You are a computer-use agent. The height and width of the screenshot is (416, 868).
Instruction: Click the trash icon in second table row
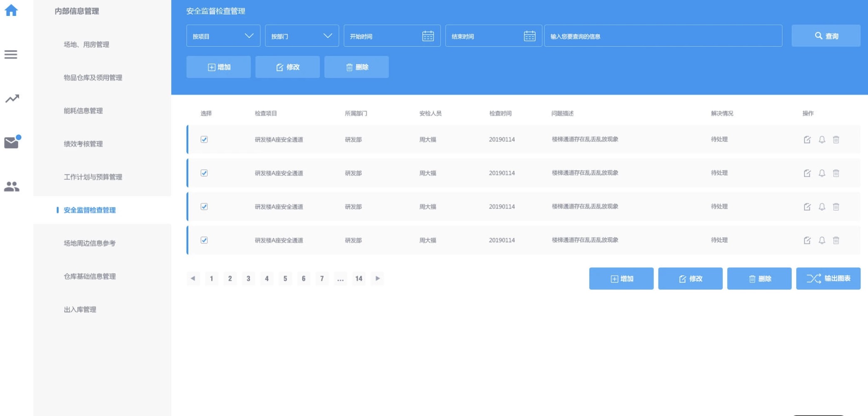click(x=836, y=173)
